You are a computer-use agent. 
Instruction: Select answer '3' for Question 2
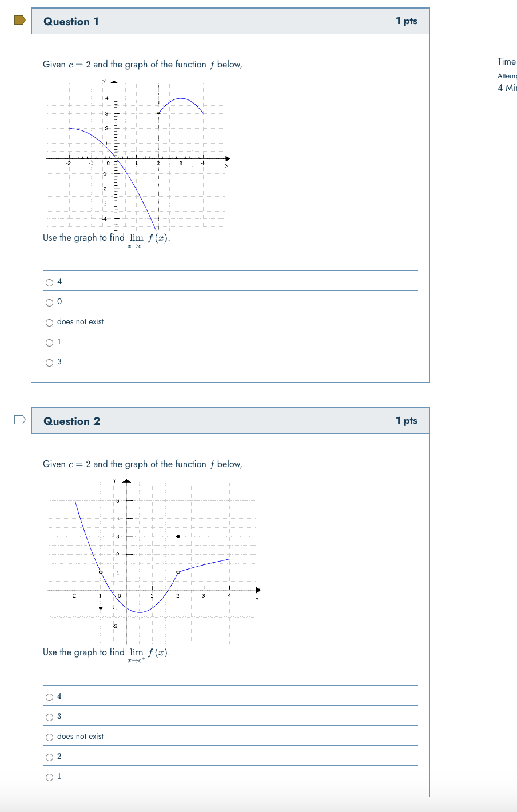pos(49,717)
